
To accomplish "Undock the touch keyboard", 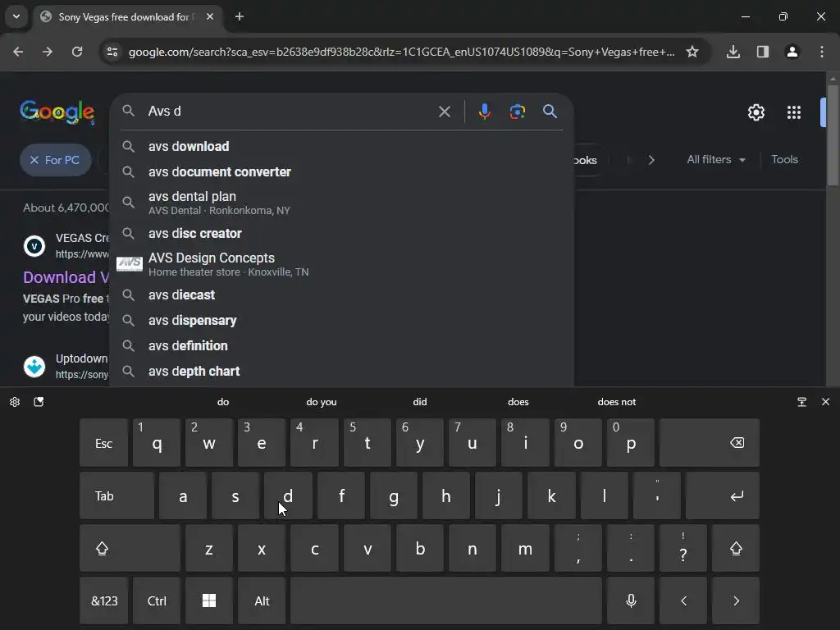I will [x=802, y=402].
